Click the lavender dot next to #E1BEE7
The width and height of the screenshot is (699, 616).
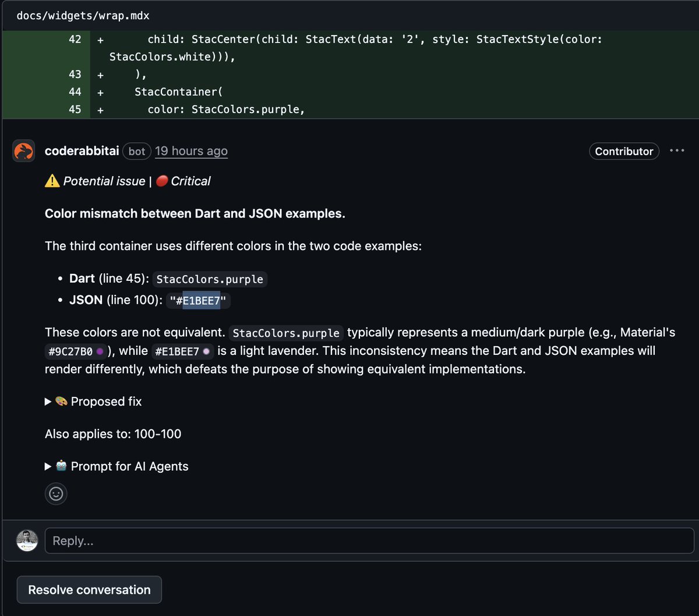coord(207,351)
